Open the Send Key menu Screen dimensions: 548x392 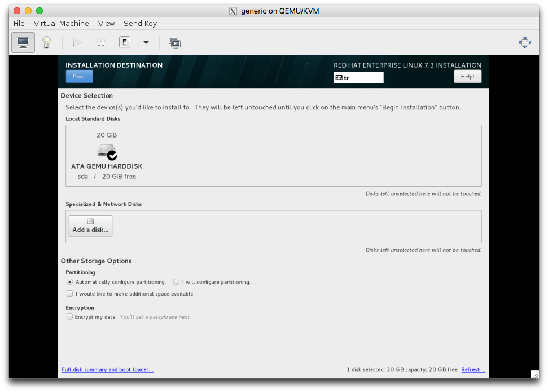click(x=140, y=23)
